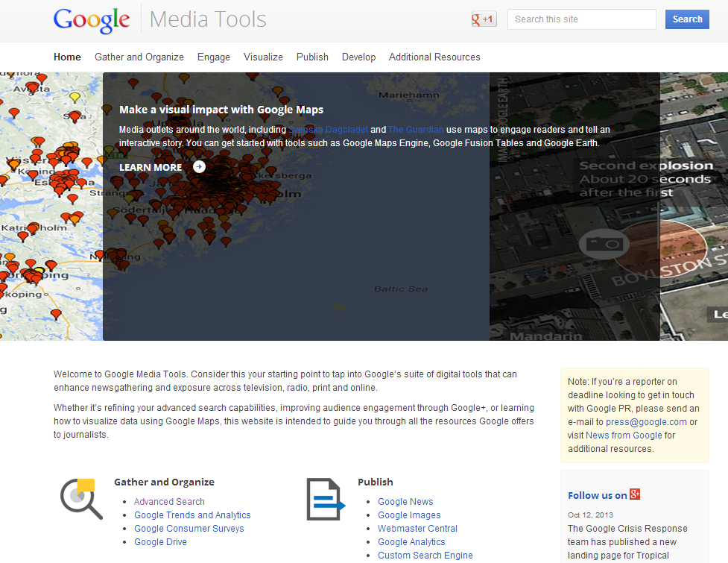Click the yellow map pin marker

coord(75,97)
